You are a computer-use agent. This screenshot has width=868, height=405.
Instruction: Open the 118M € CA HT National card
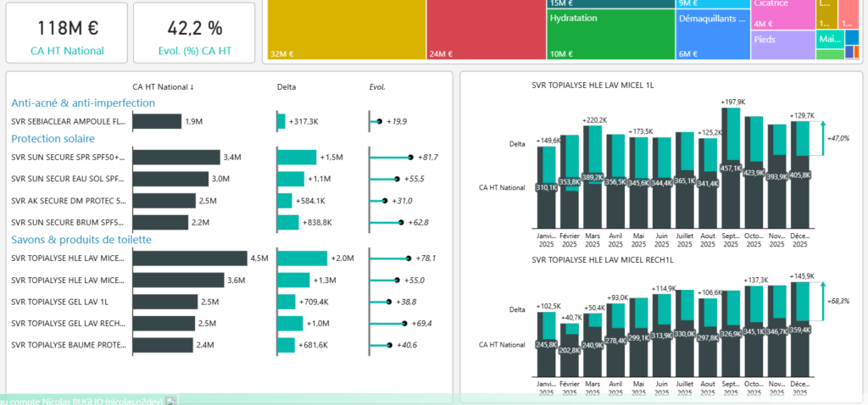pos(64,33)
